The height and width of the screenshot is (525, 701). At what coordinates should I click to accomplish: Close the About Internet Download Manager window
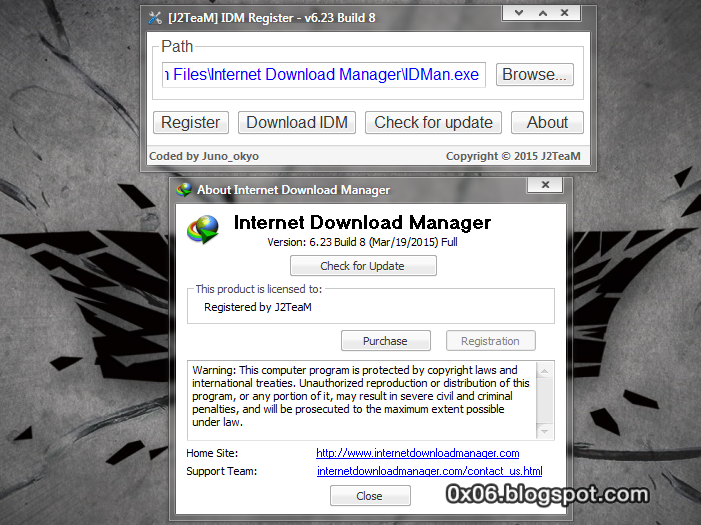[x=545, y=185]
